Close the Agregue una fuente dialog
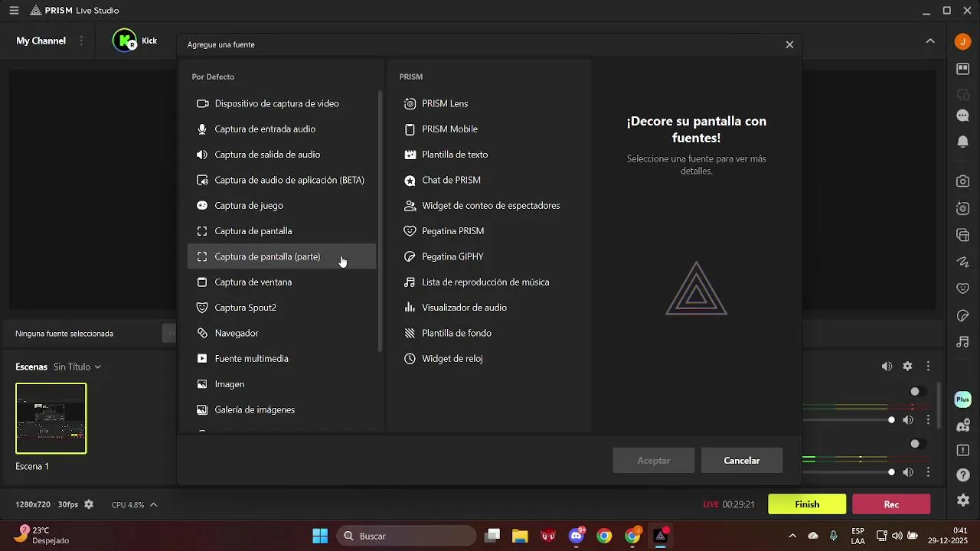Viewport: 980px width, 551px height. pyautogui.click(x=789, y=44)
